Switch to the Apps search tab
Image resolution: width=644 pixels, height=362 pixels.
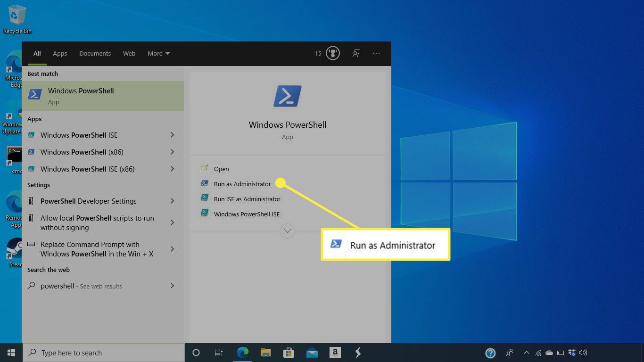pos(60,53)
